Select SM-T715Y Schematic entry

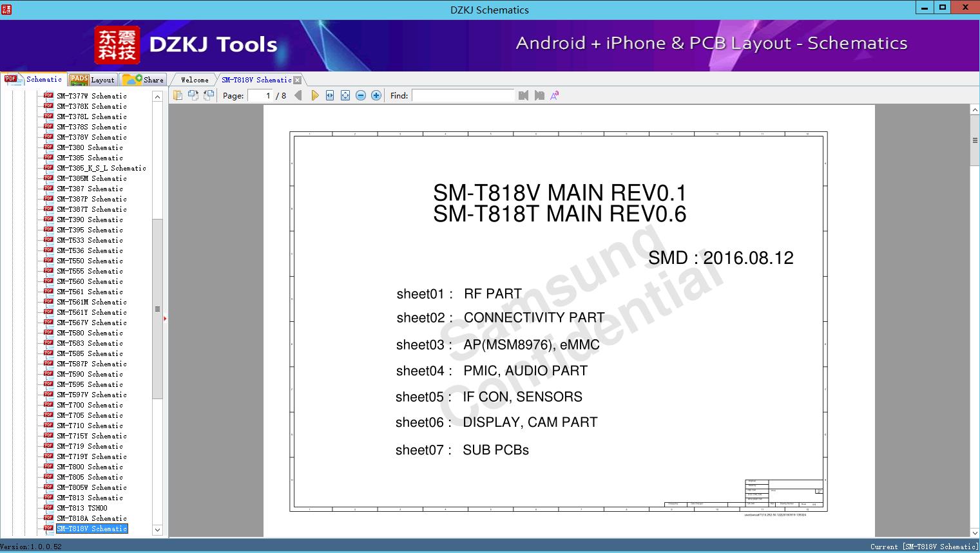point(91,436)
